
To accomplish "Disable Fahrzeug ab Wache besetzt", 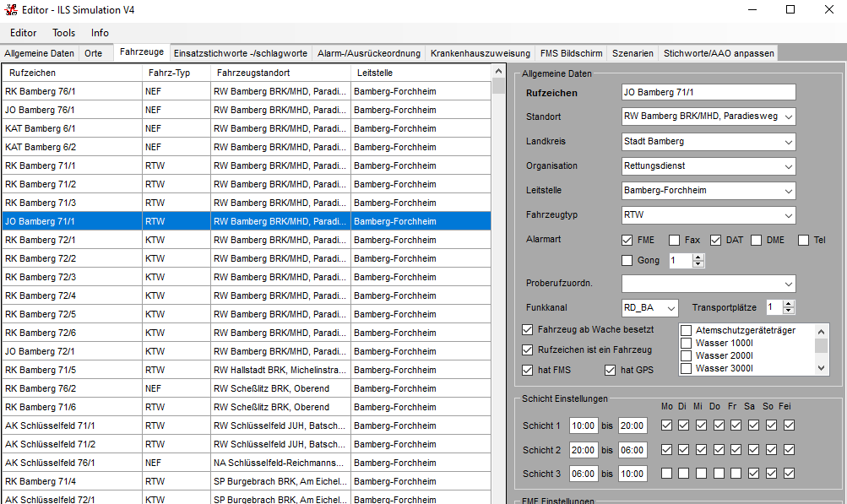I will 529,329.
